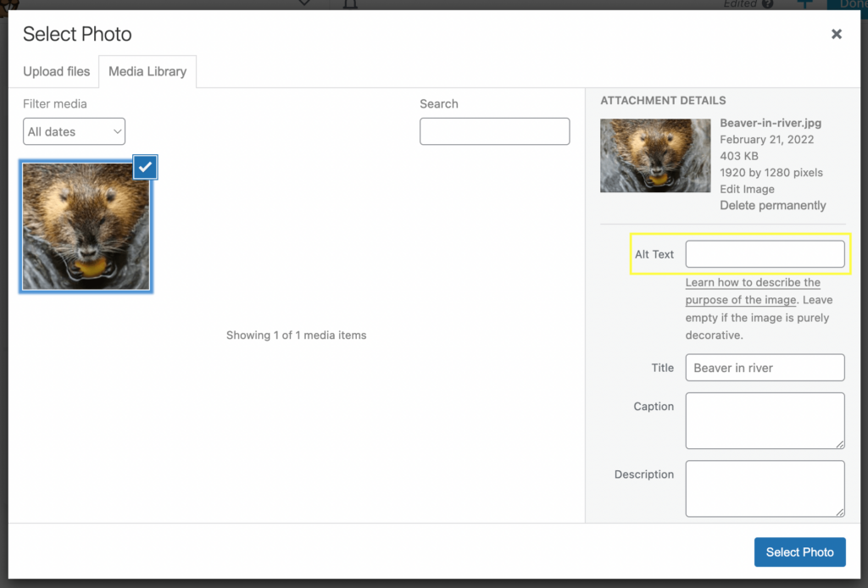Expand the chevron dropdown in the top bar

pos(303,4)
